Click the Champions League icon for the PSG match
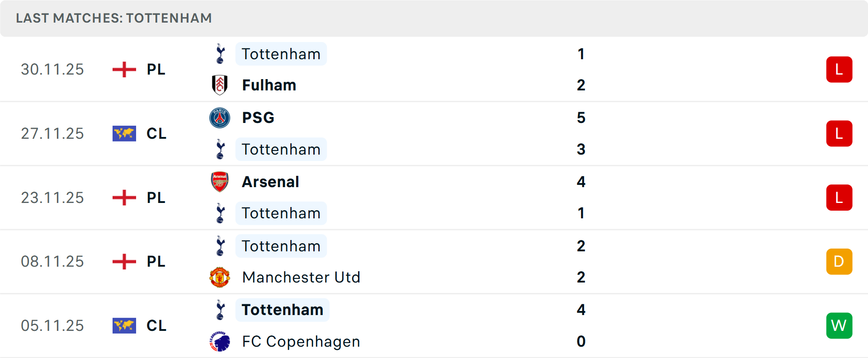Image resolution: width=868 pixels, height=358 pixels. [x=124, y=133]
